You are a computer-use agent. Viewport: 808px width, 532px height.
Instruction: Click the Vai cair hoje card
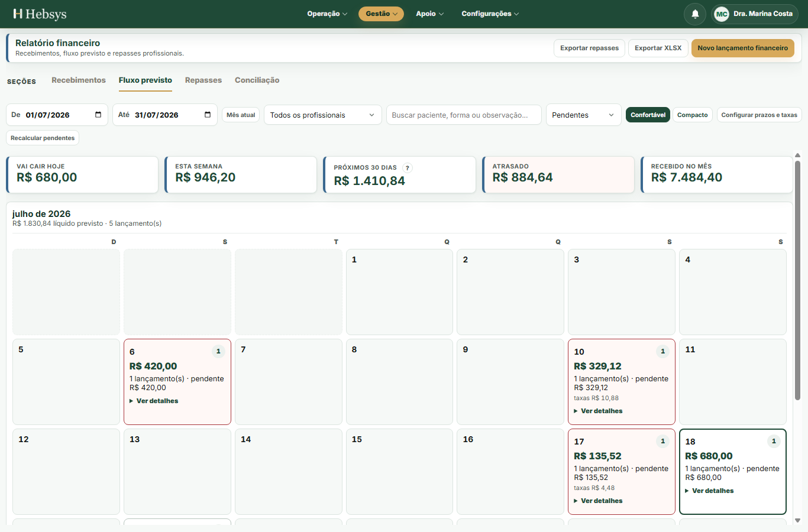pyautogui.click(x=82, y=174)
